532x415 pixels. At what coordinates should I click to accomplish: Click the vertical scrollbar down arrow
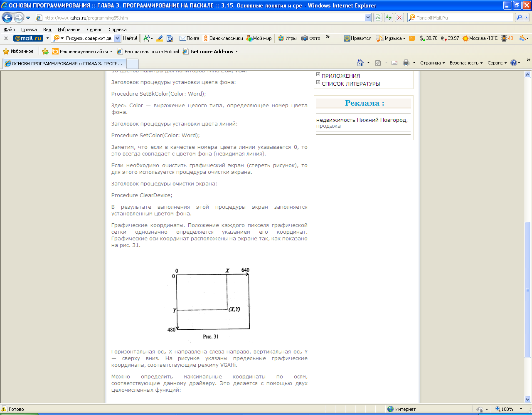tap(528, 399)
